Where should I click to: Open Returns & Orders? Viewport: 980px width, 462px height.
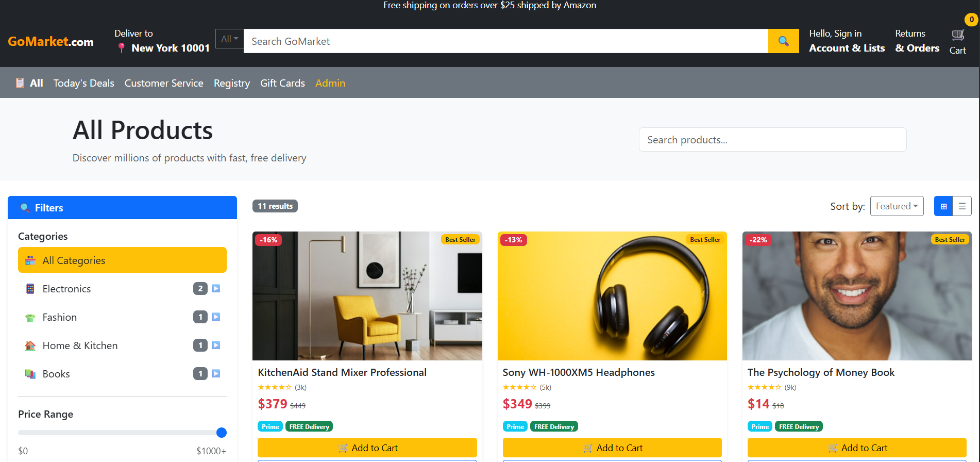(x=917, y=41)
